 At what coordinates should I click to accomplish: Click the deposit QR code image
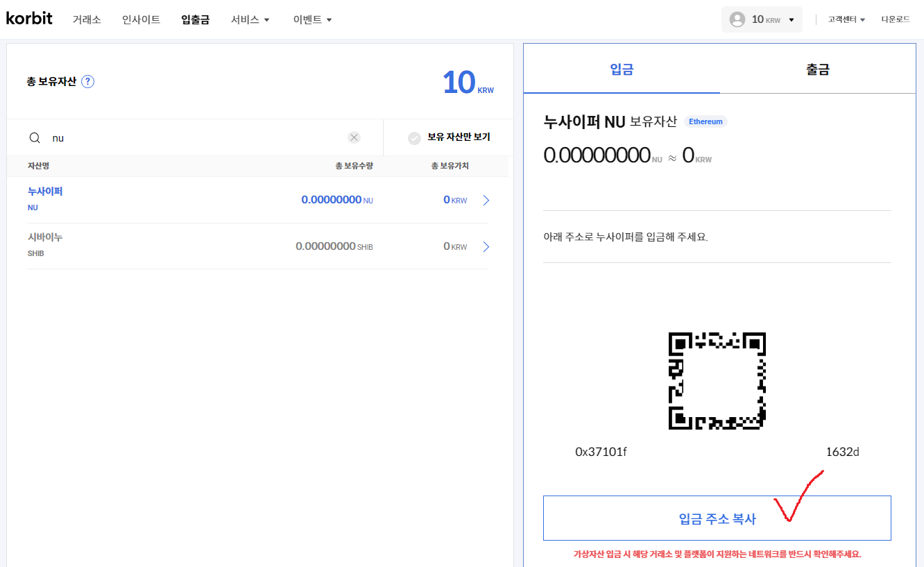(x=717, y=381)
